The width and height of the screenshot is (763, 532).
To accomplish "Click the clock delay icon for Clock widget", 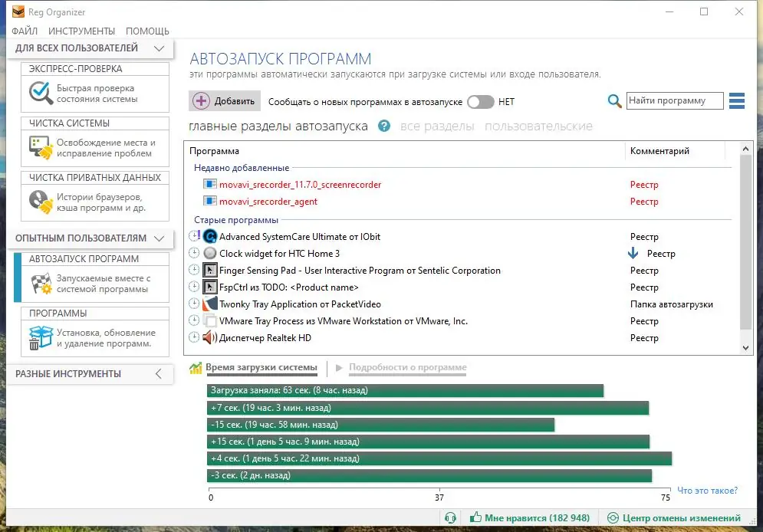I will pos(194,253).
